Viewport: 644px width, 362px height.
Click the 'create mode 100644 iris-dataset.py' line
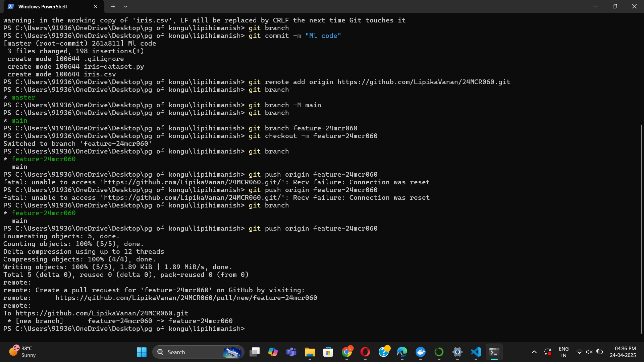[x=75, y=66]
